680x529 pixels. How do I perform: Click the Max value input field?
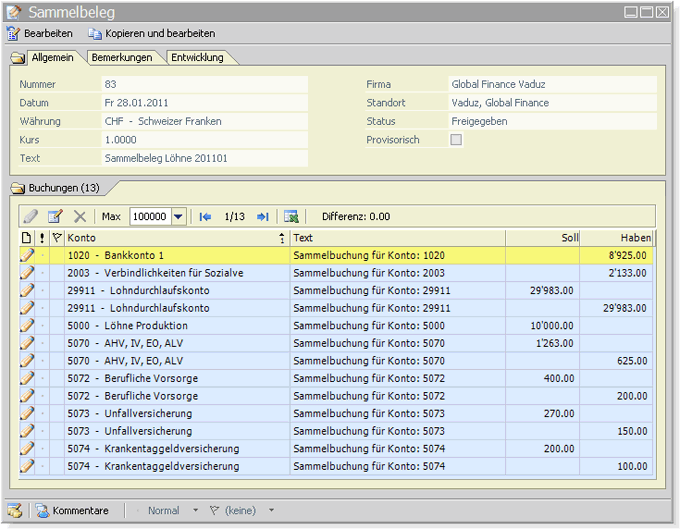click(x=150, y=216)
